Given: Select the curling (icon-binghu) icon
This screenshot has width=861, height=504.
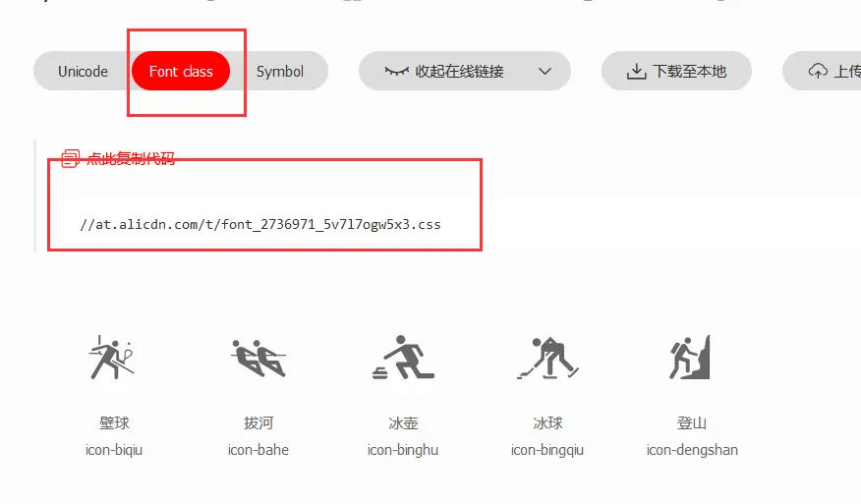Looking at the screenshot, I should click(x=403, y=357).
